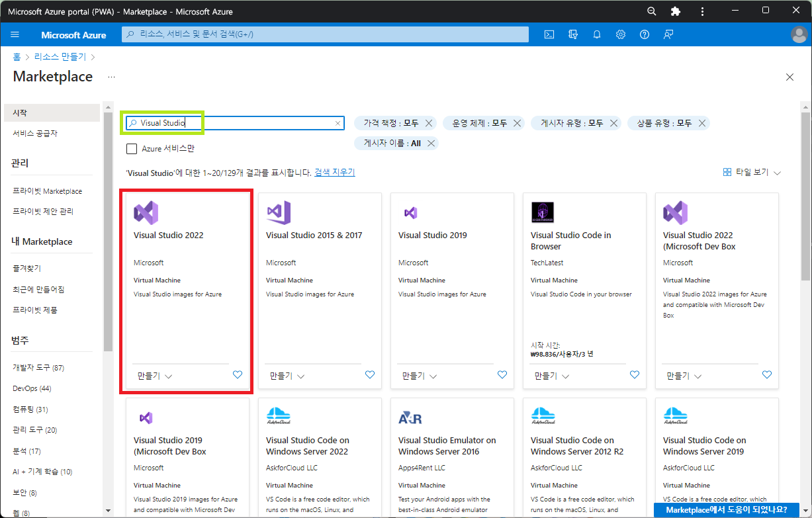The image size is (812, 518).
Task: Click the Marketplace Visual Studio search field
Action: pos(235,123)
